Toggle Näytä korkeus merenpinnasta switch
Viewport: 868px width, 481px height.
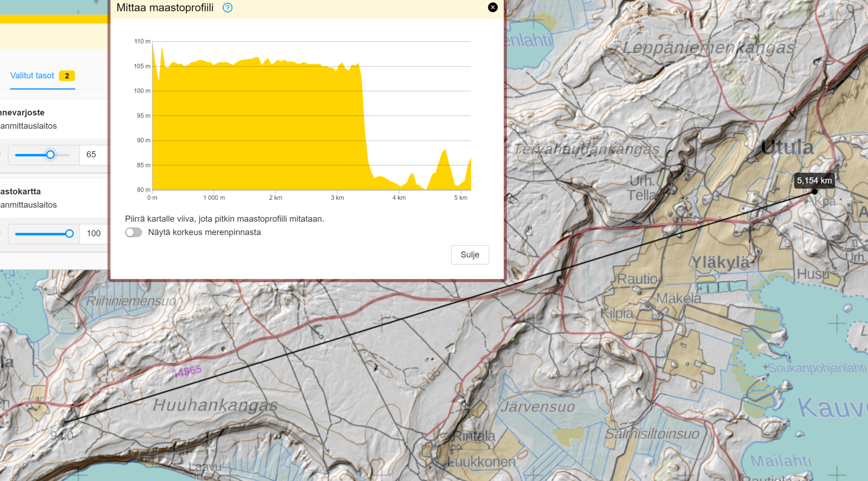pos(133,232)
